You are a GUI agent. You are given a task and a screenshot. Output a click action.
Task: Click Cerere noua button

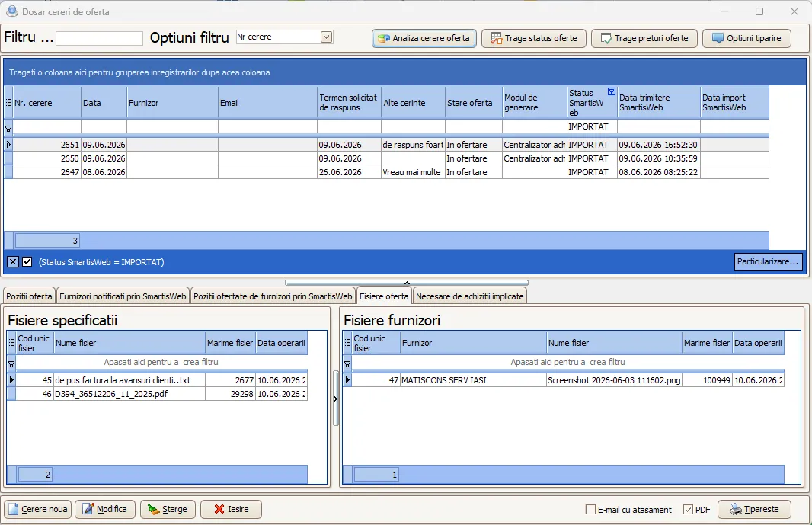tap(38, 510)
